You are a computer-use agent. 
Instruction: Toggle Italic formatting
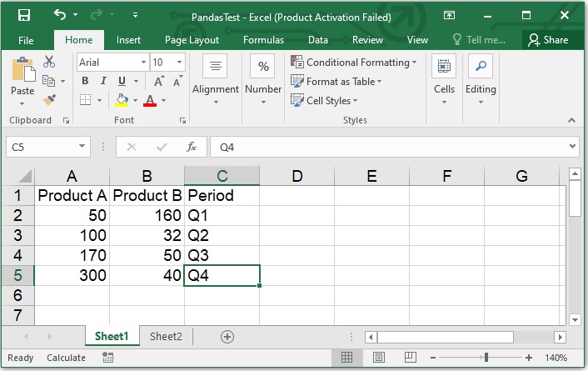point(104,81)
